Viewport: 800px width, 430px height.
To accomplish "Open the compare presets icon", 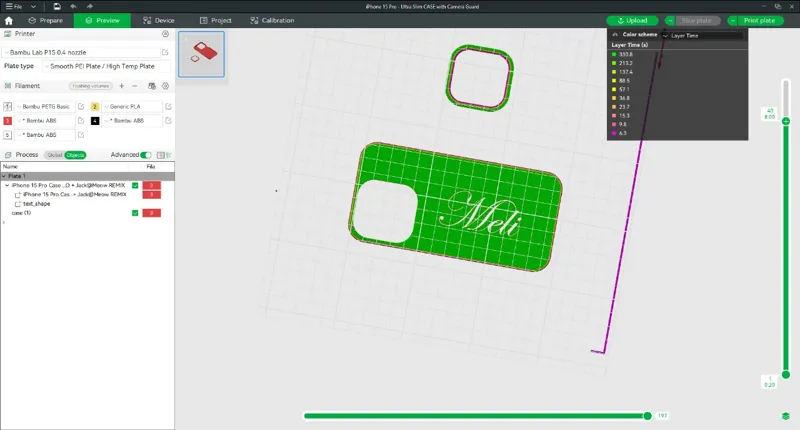I will 161,155.
